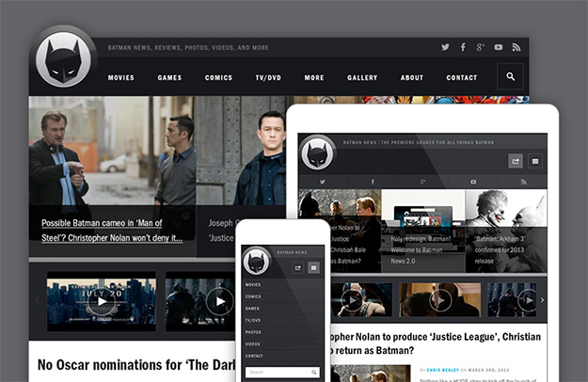This screenshot has height=382, width=588.
Task: Click the search magnifier in desktop nav bar
Action: coord(510,76)
